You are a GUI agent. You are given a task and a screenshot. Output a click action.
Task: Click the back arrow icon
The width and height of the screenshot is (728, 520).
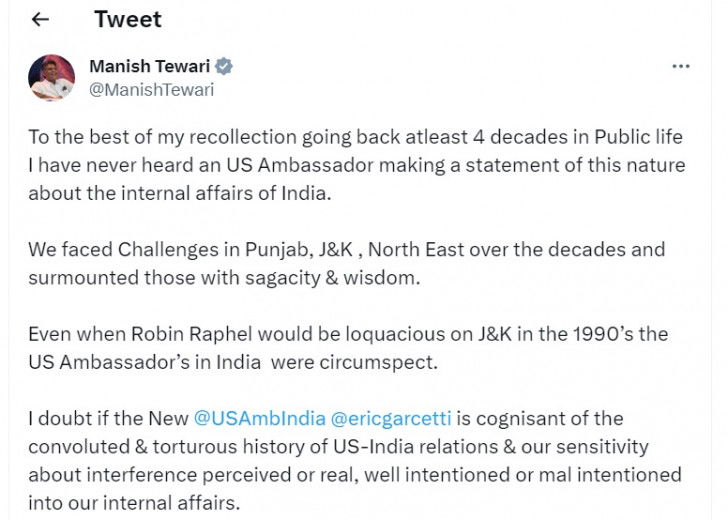(x=40, y=20)
